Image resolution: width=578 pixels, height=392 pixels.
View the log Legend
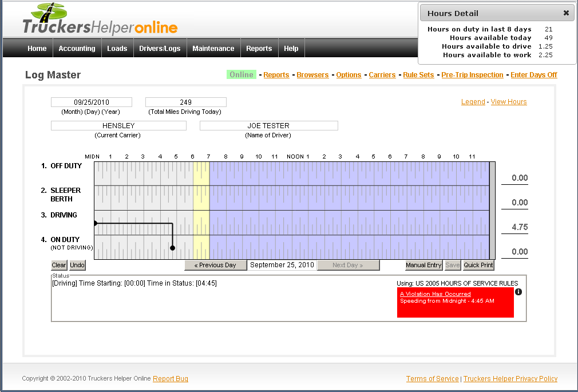(x=473, y=102)
